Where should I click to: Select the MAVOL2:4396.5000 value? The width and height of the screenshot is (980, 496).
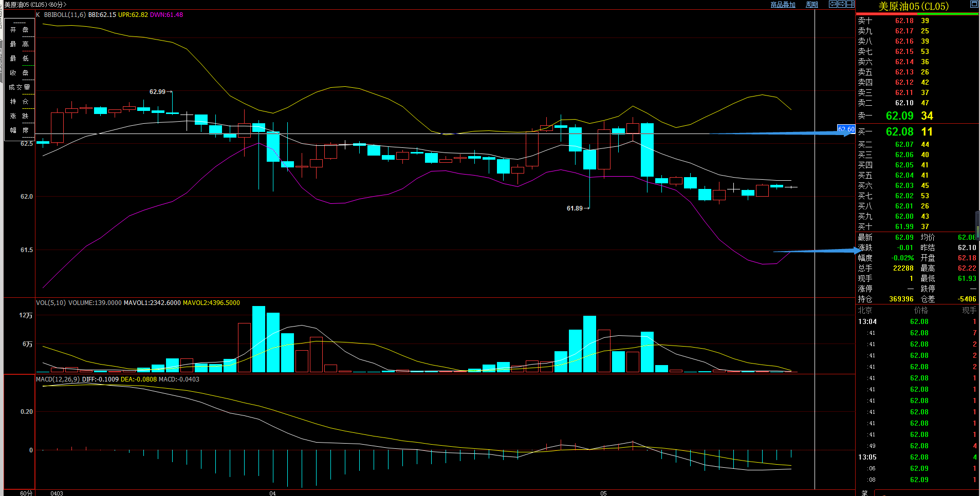211,303
